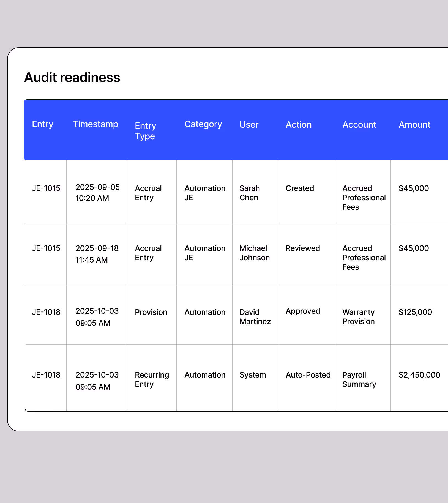This screenshot has width=448, height=503.
Task: Click the Entry Type column header
Action: 146,131
